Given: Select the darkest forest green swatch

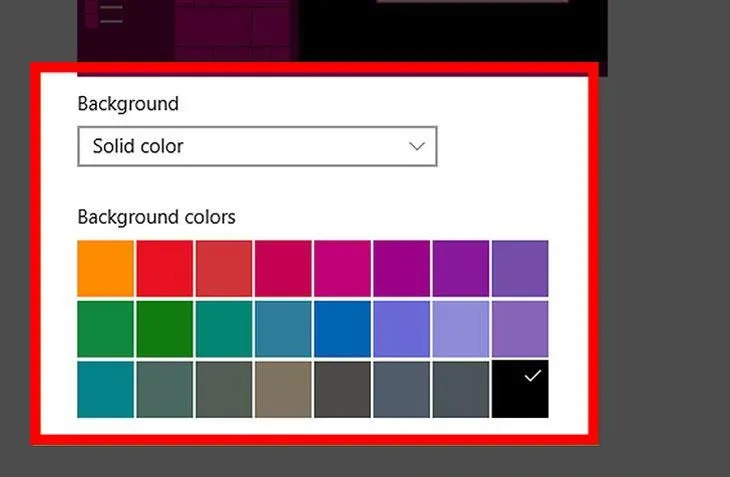Looking at the screenshot, I should [164, 329].
